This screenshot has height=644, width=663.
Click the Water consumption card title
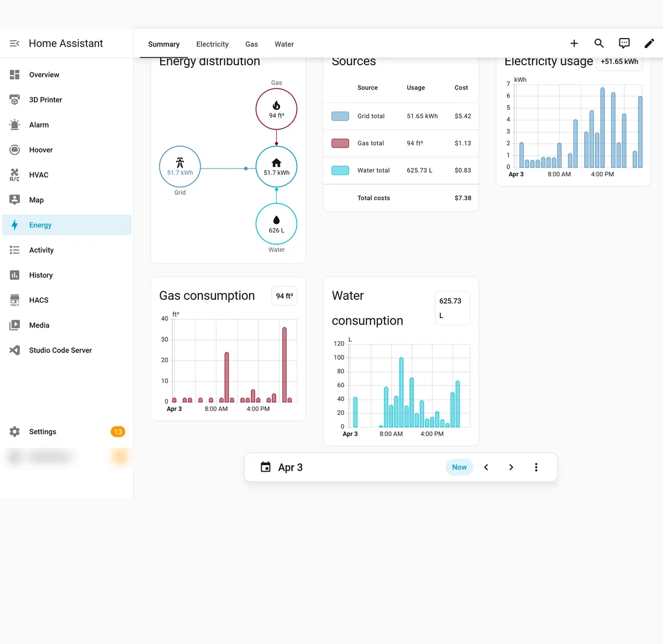click(x=367, y=308)
